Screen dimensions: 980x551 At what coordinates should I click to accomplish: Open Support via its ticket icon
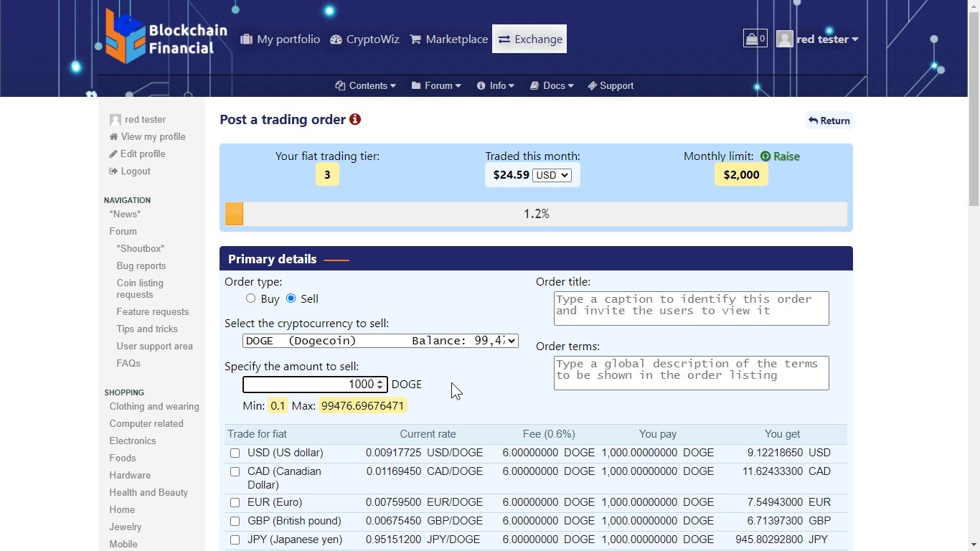tap(592, 86)
